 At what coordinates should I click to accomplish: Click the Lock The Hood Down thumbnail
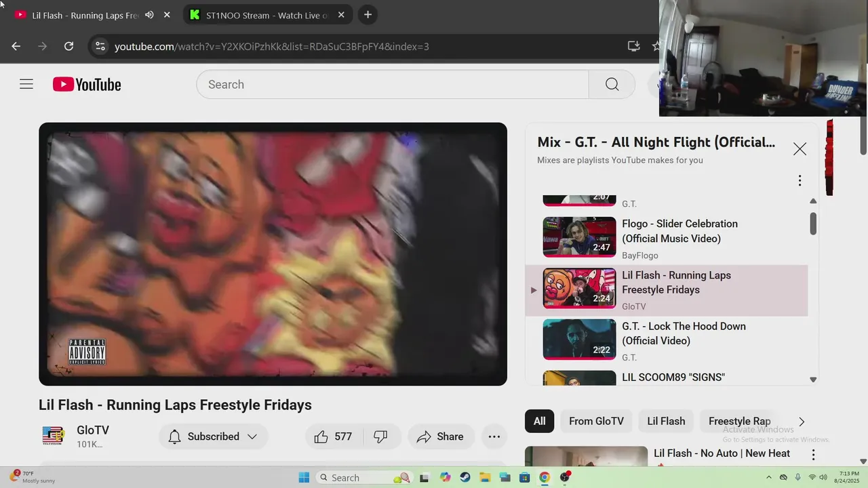[x=579, y=340]
